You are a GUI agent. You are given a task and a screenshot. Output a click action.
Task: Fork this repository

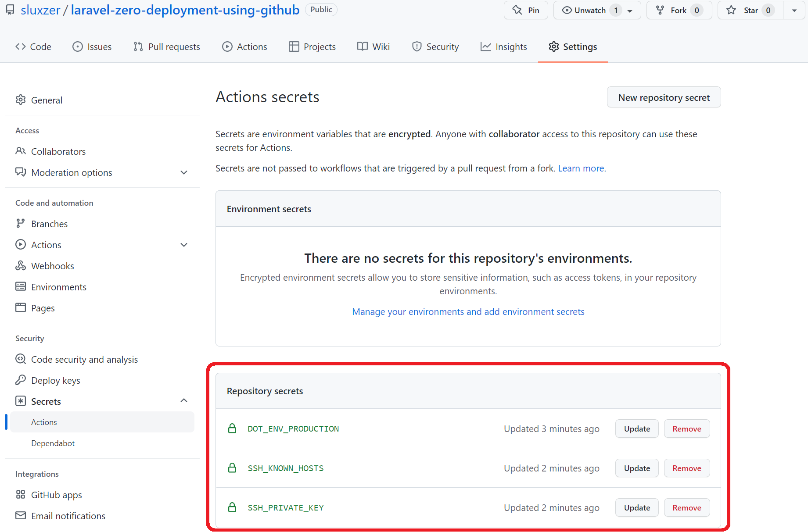pos(679,11)
